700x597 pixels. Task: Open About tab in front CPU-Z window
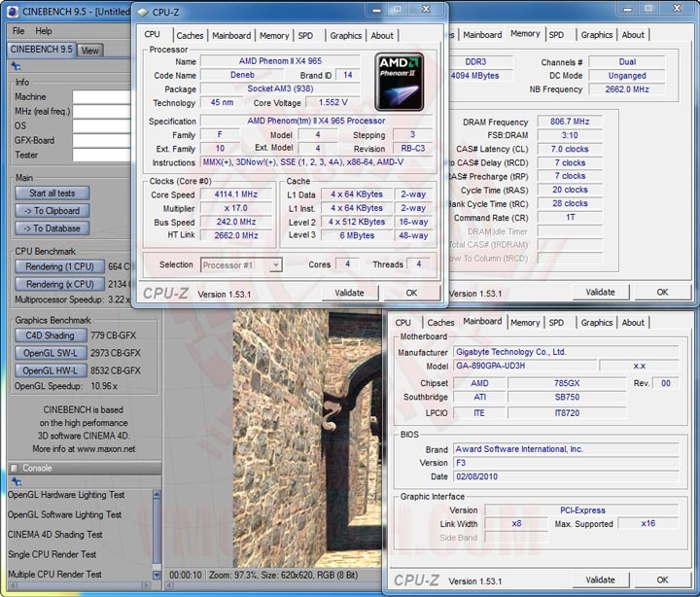click(x=382, y=36)
